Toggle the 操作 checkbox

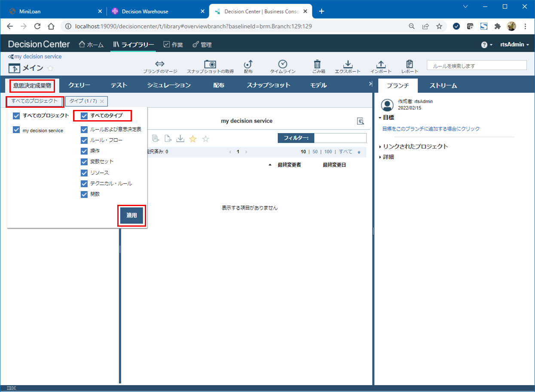coord(84,151)
